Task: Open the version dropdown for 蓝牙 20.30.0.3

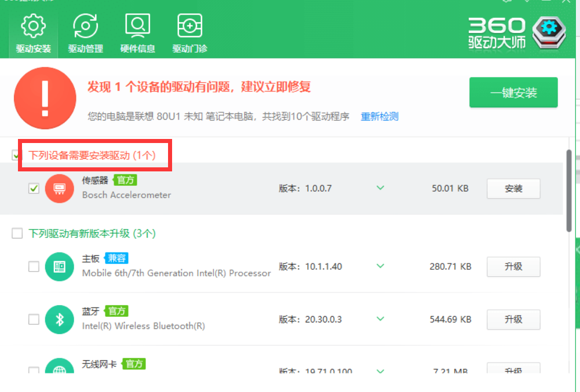Action: pos(380,319)
